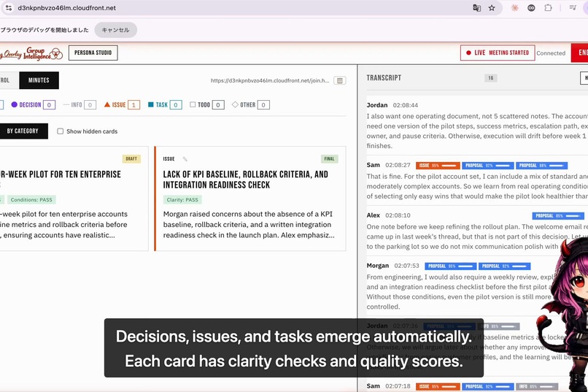This screenshot has width=588, height=392.
Task: Click the cloudfront.net URL in address bar
Action: (66, 8)
